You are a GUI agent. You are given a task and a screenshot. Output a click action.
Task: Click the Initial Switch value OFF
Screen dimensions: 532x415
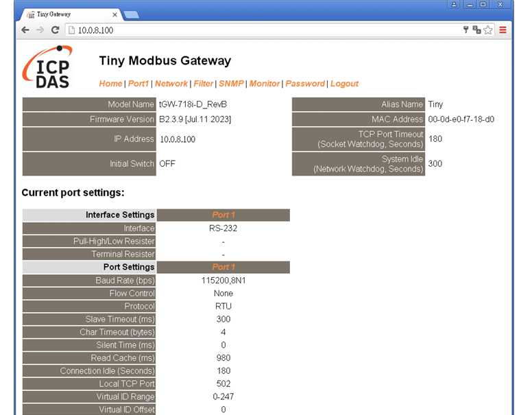pyautogui.click(x=167, y=164)
